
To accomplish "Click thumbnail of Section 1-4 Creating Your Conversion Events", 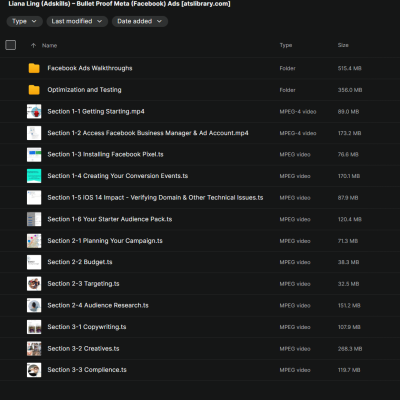I will pyautogui.click(x=34, y=176).
